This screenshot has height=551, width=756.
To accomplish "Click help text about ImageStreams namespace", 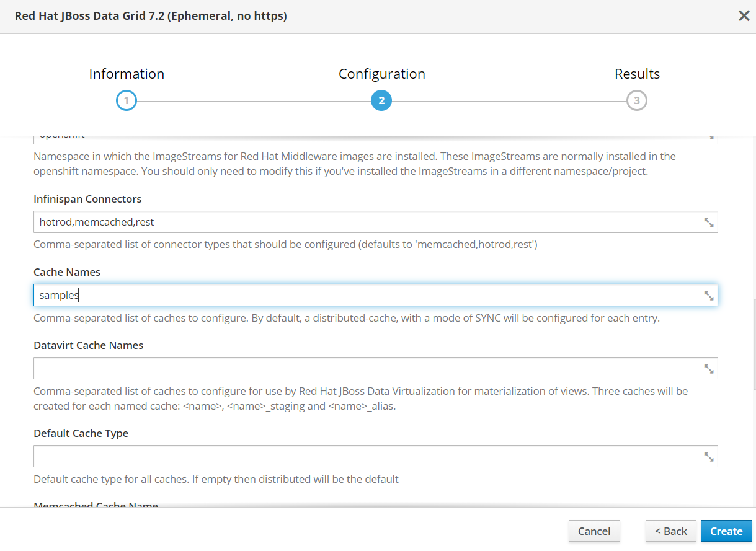I will coord(355,164).
